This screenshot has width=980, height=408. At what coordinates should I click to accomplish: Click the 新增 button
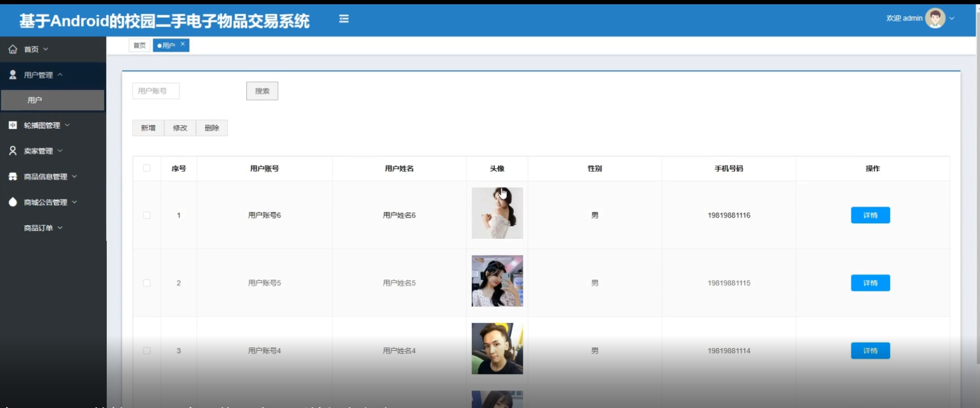pyautogui.click(x=148, y=128)
